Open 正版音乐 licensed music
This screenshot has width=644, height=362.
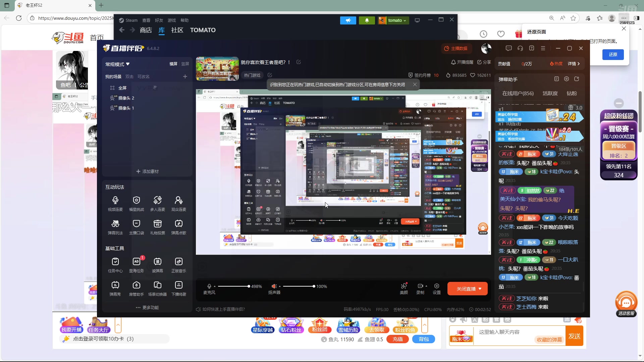coord(178,265)
